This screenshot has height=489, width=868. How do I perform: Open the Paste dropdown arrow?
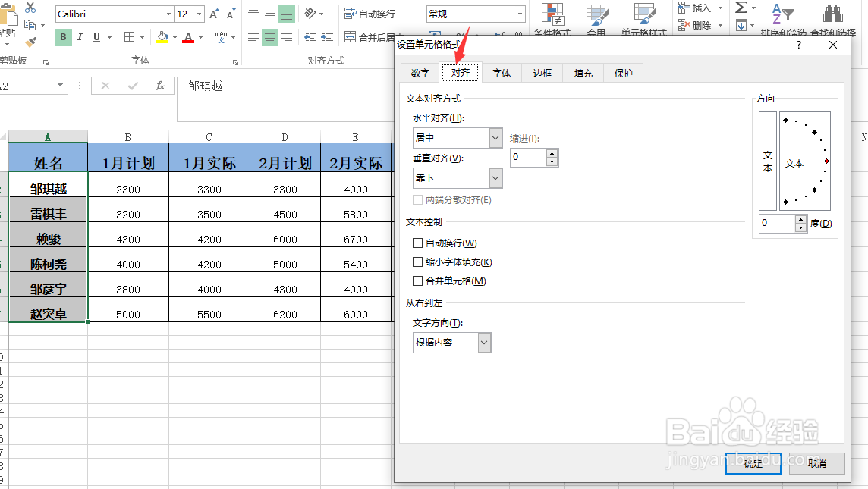(x=7, y=45)
